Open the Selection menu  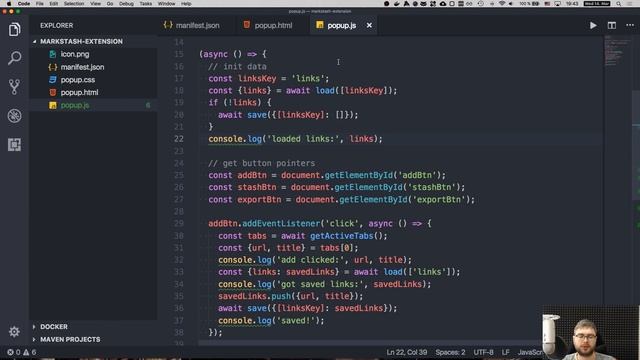74,4
